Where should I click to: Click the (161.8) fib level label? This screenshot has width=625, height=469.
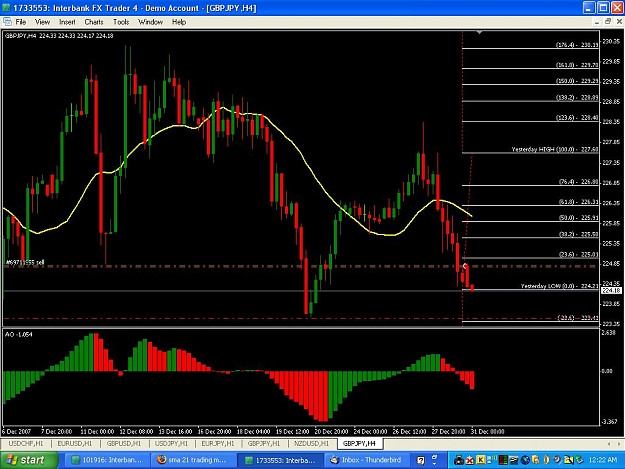[577, 65]
